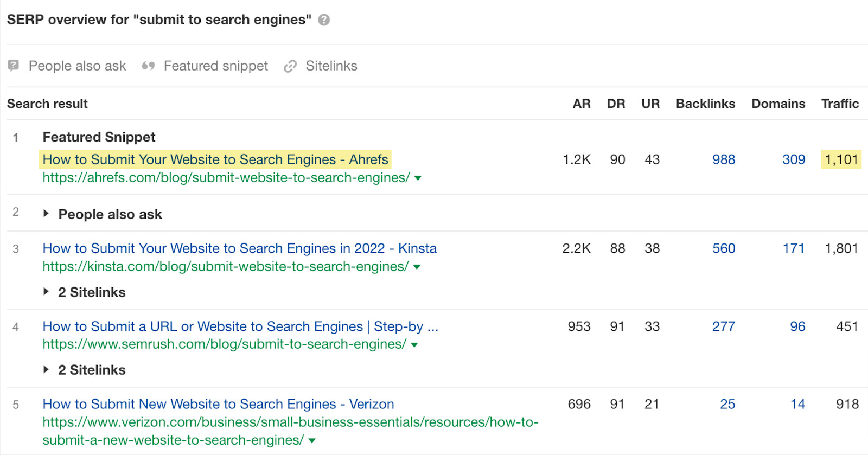Image resolution: width=868 pixels, height=455 pixels.
Task: Click domains count 309 for Ahrefs
Action: click(794, 159)
